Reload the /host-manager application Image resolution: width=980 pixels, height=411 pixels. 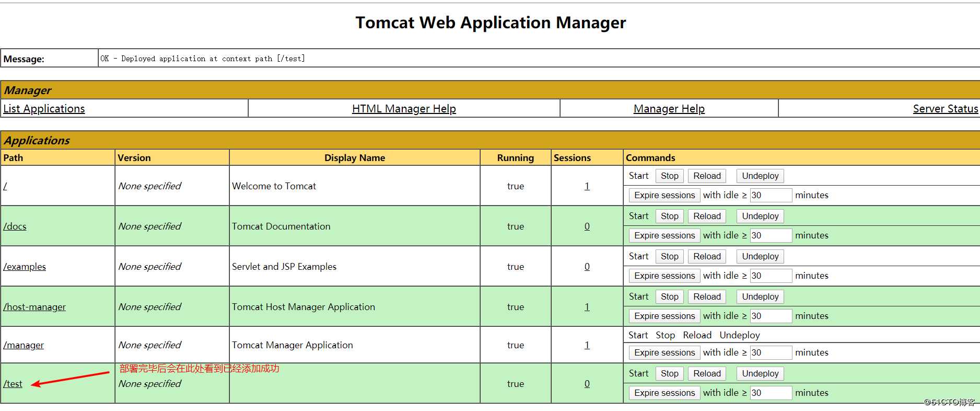[707, 297]
